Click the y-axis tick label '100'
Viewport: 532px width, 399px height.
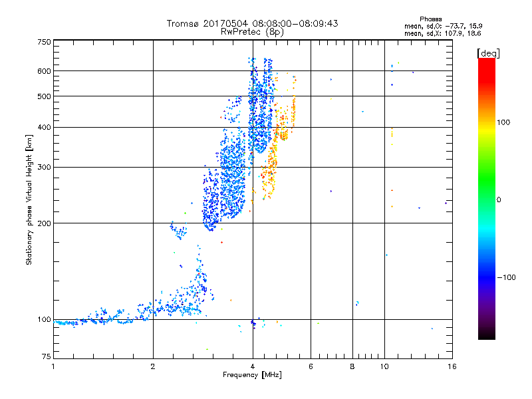tap(44, 320)
